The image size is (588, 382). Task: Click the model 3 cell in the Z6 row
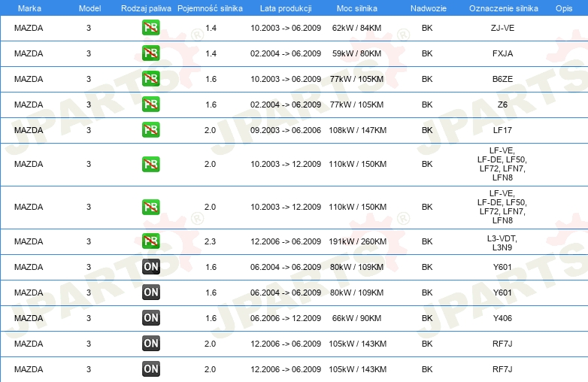[x=89, y=105]
